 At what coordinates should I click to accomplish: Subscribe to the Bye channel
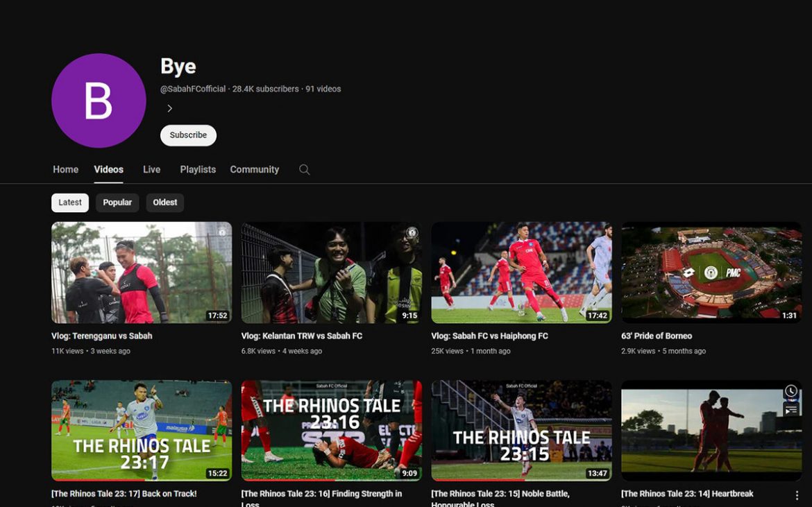tap(189, 135)
